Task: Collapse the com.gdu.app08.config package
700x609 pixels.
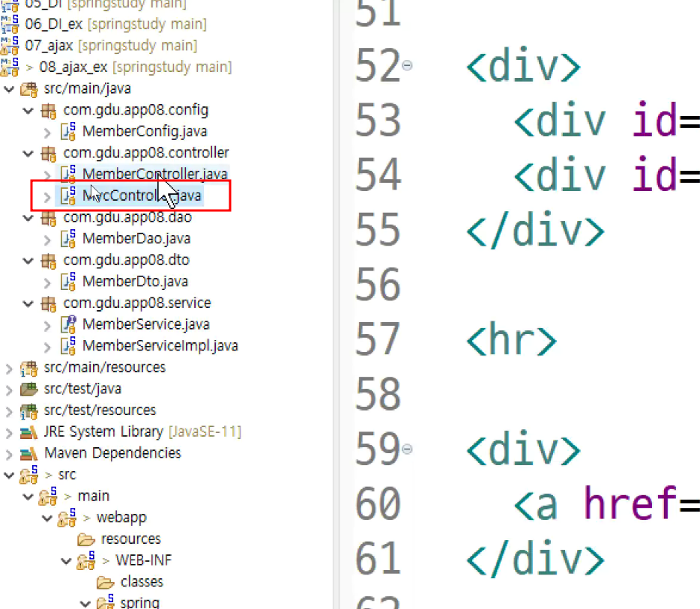Action: pos(28,110)
